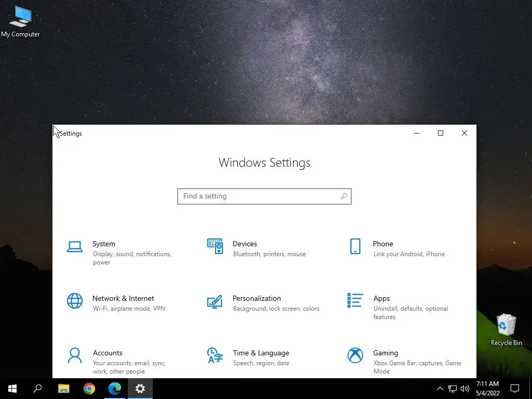Click the Personalization category title
532x399 pixels.
257,298
